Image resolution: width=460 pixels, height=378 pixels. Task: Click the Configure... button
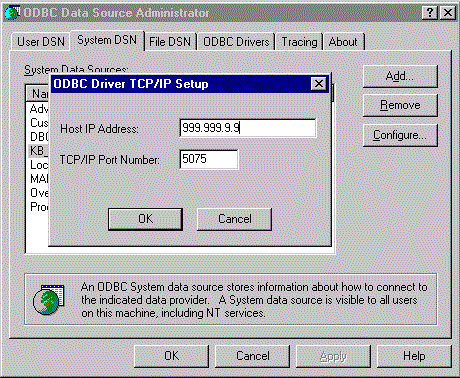[400, 135]
